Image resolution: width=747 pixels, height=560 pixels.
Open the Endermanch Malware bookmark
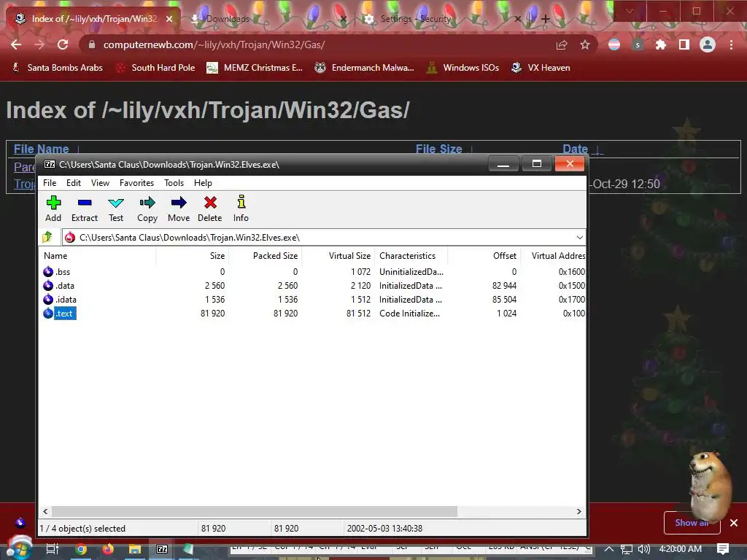tap(365, 68)
